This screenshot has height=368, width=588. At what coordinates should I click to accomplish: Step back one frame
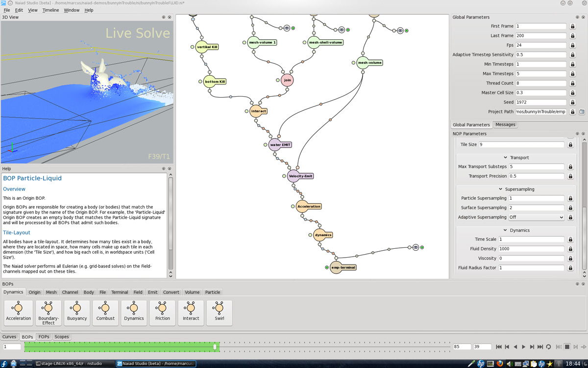pos(507,347)
